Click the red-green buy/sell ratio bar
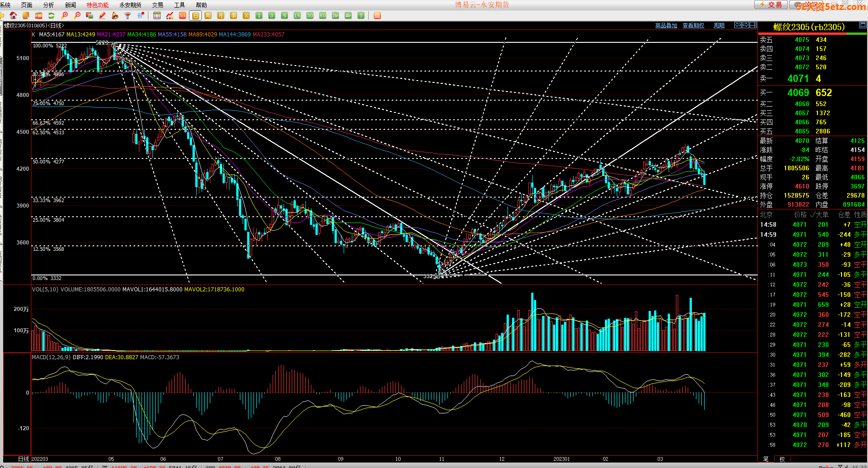 tap(812, 33)
